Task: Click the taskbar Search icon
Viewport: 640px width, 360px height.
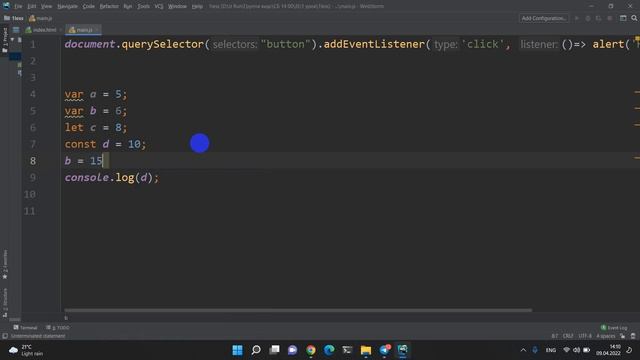Action: tap(256, 350)
